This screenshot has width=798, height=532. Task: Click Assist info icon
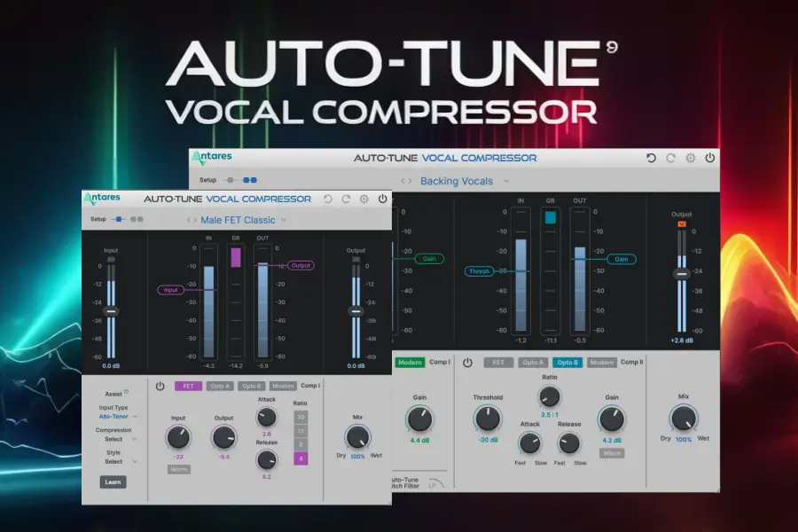(126, 392)
